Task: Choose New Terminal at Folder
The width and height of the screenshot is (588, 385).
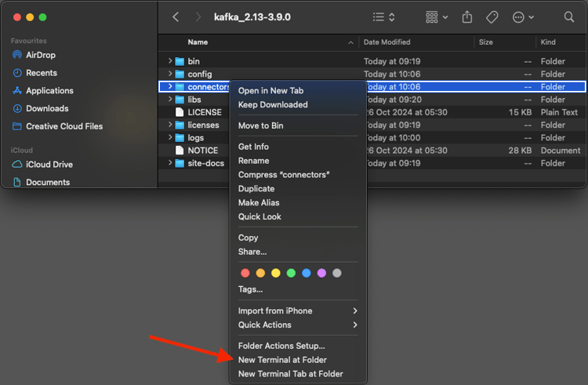Action: [x=282, y=359]
